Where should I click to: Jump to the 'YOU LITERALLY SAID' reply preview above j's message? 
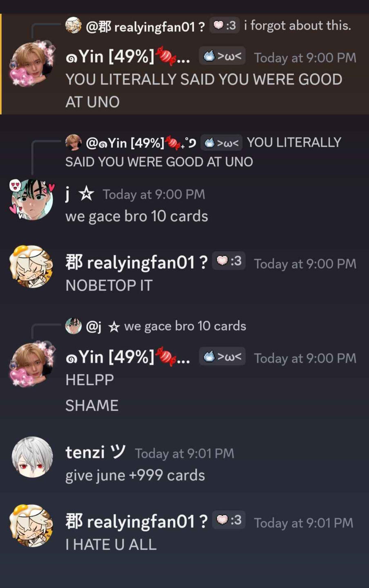coord(203,152)
